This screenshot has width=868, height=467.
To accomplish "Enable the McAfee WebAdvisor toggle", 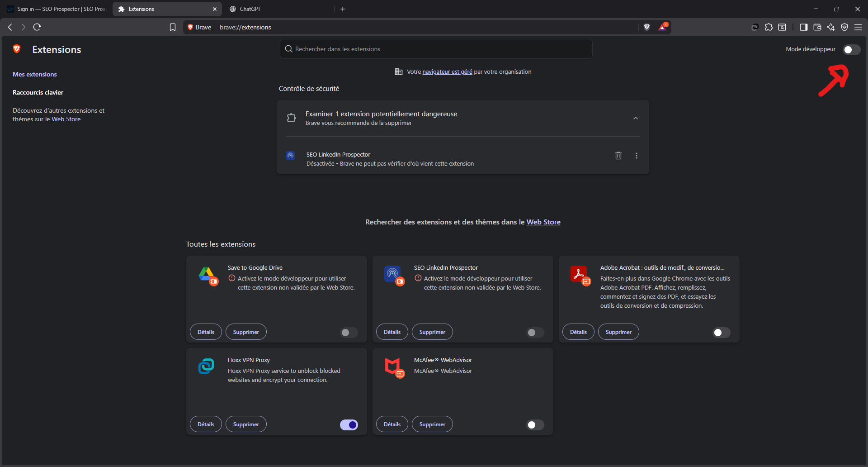I will click(x=534, y=424).
